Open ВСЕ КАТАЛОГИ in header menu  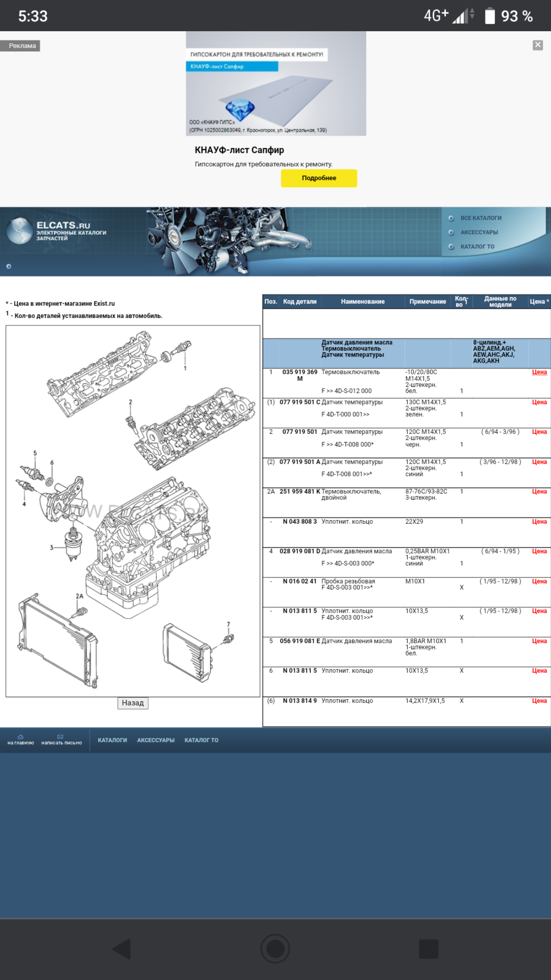[481, 218]
